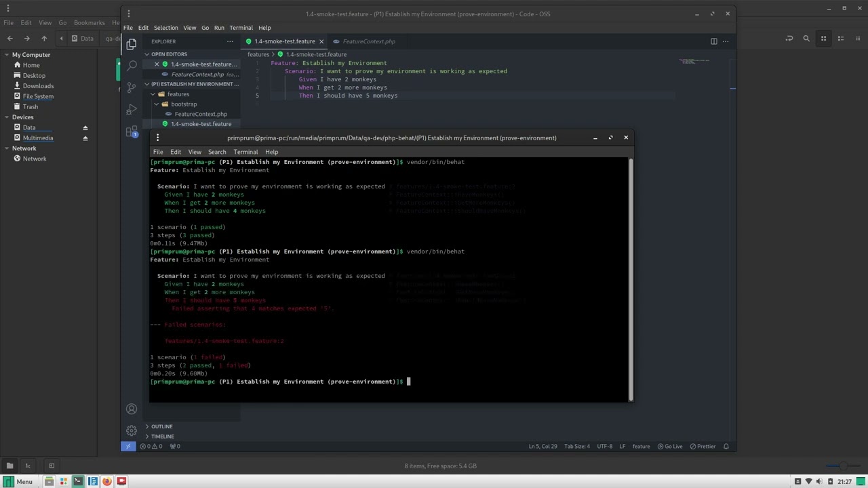Go up one folder in file manager
Viewport: 868px width, 488px height.
point(44,39)
